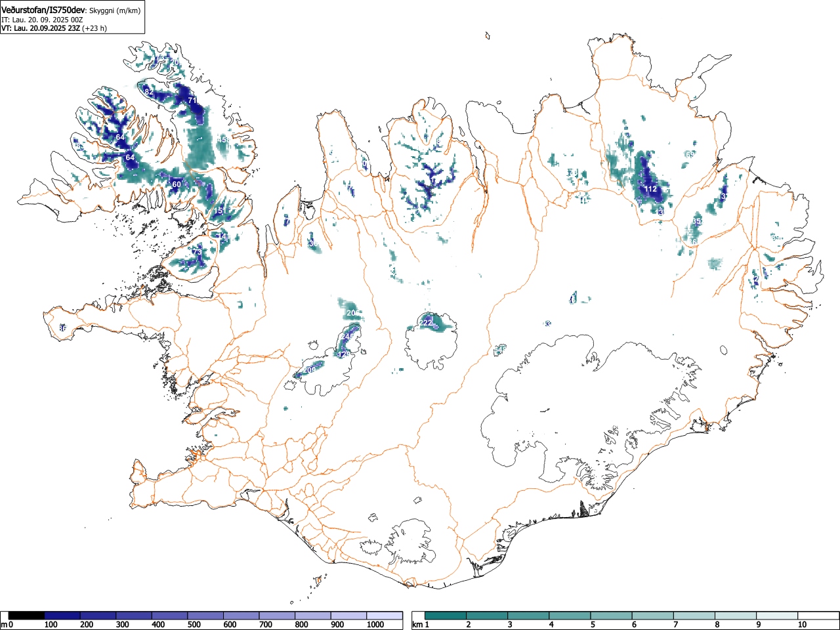Click the '1000' tick on meter legend
840x630 pixels.
pyautogui.click(x=375, y=625)
